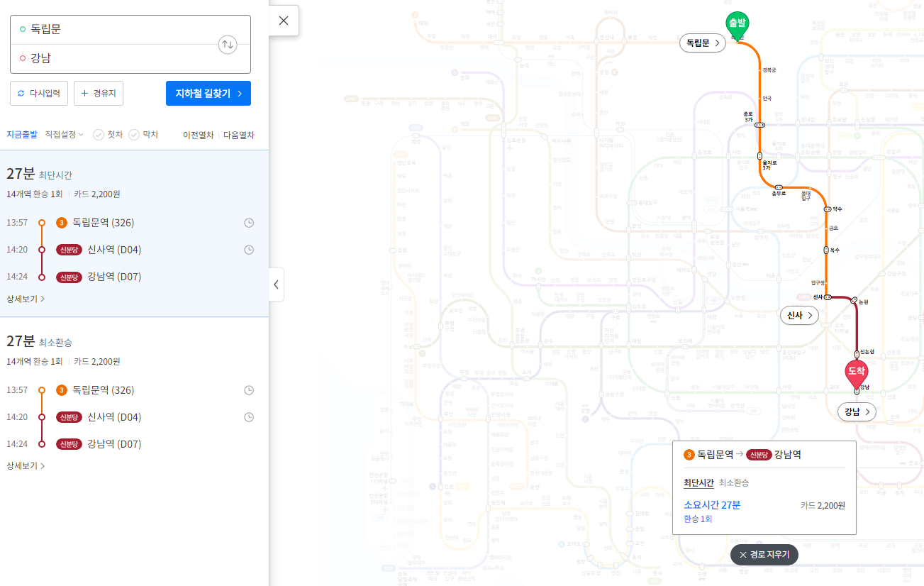Open 직접설정 time dropdown

(64, 135)
